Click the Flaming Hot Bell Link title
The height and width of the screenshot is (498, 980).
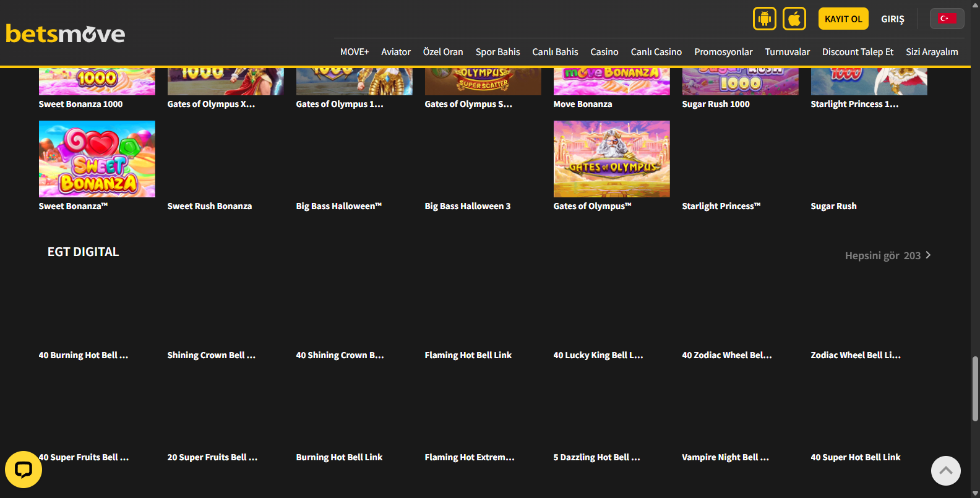coord(468,355)
